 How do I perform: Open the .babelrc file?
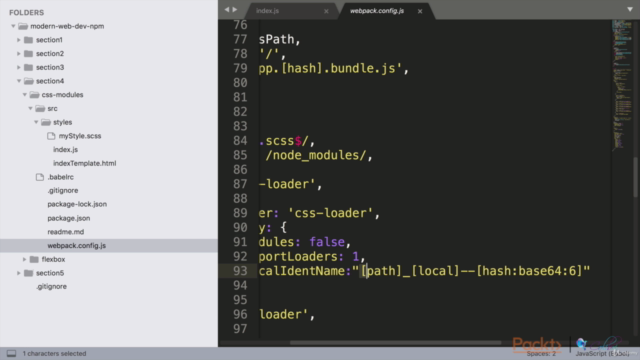click(x=60, y=177)
